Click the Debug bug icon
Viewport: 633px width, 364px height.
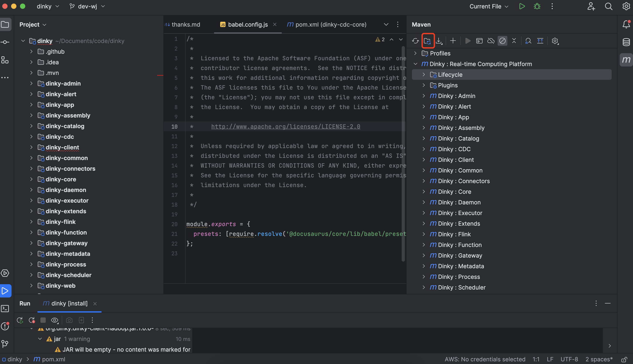coord(537,6)
